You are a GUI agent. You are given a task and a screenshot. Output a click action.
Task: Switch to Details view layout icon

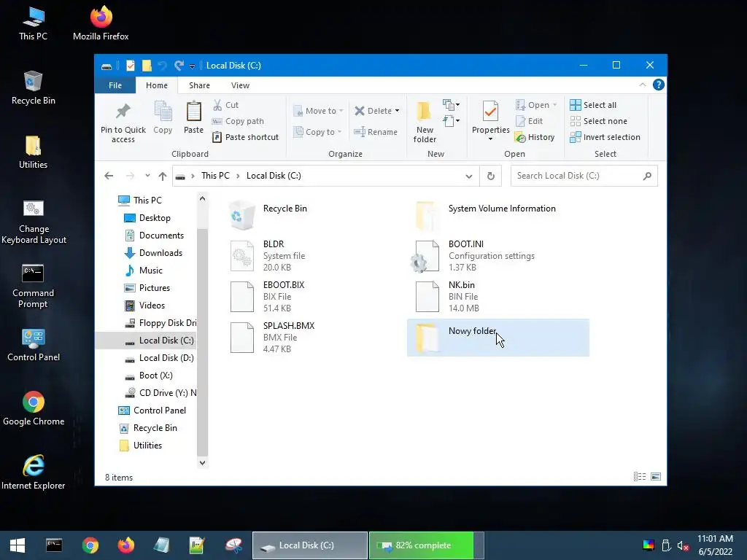click(x=639, y=477)
